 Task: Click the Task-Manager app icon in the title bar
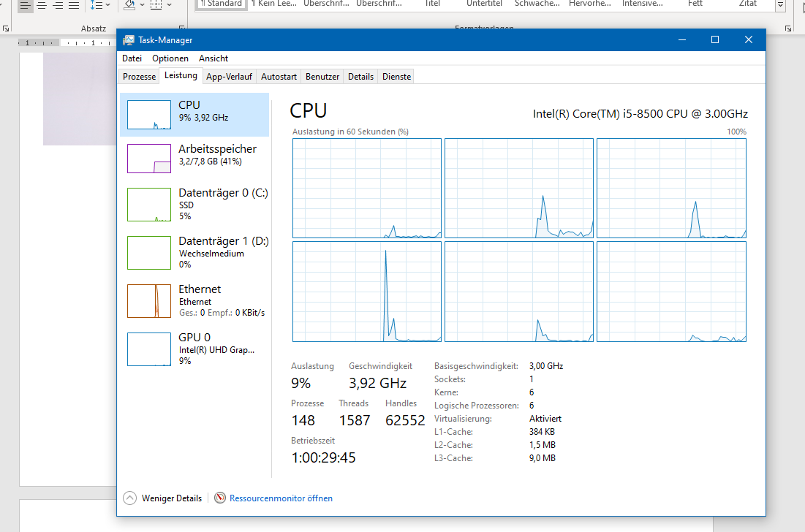(129, 40)
